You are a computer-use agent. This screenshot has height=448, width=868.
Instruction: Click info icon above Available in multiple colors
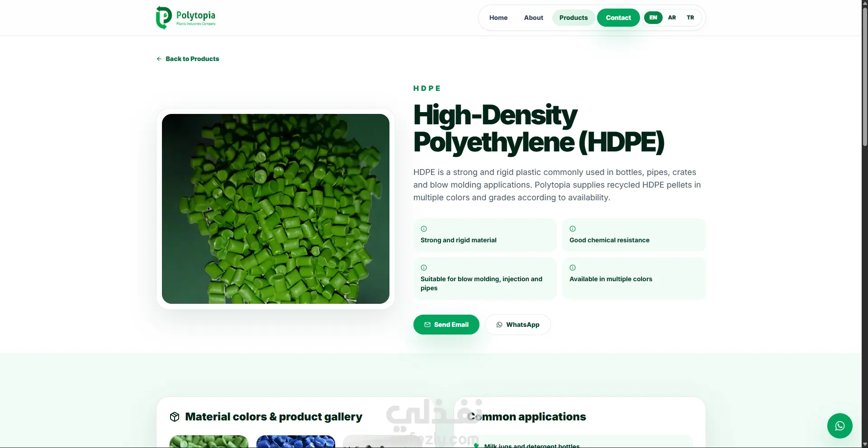[x=573, y=268]
